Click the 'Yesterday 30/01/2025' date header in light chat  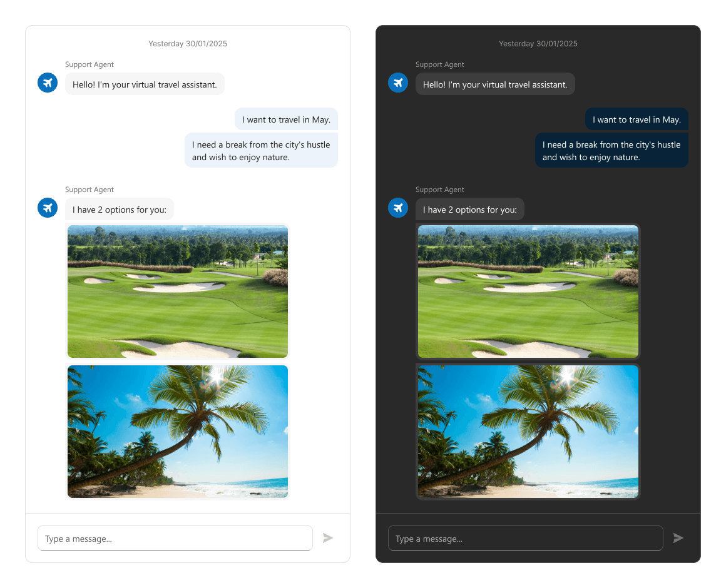tap(188, 43)
